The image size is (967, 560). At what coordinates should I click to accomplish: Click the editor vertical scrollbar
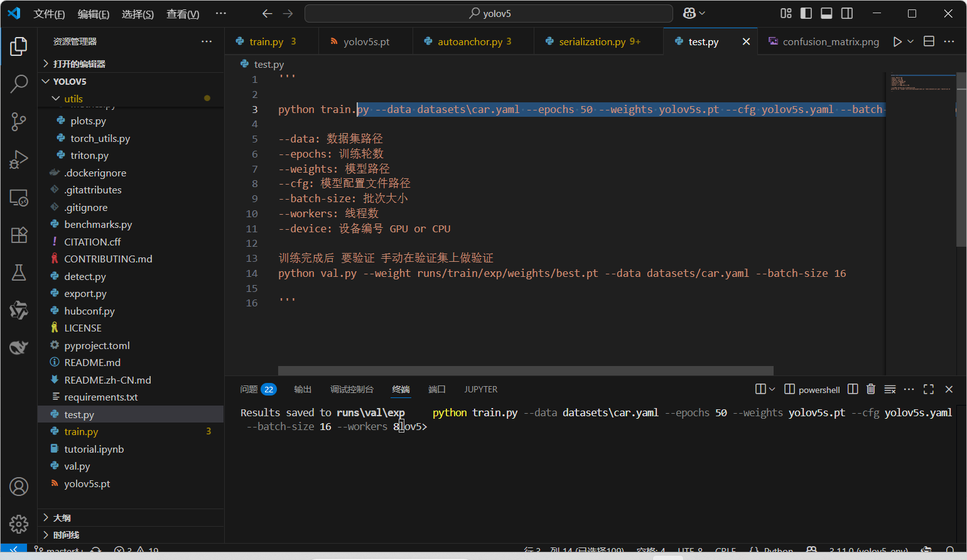coord(961,160)
